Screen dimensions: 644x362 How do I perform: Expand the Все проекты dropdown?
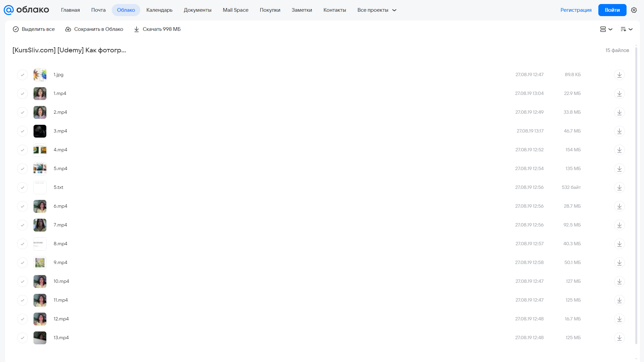[x=377, y=10]
